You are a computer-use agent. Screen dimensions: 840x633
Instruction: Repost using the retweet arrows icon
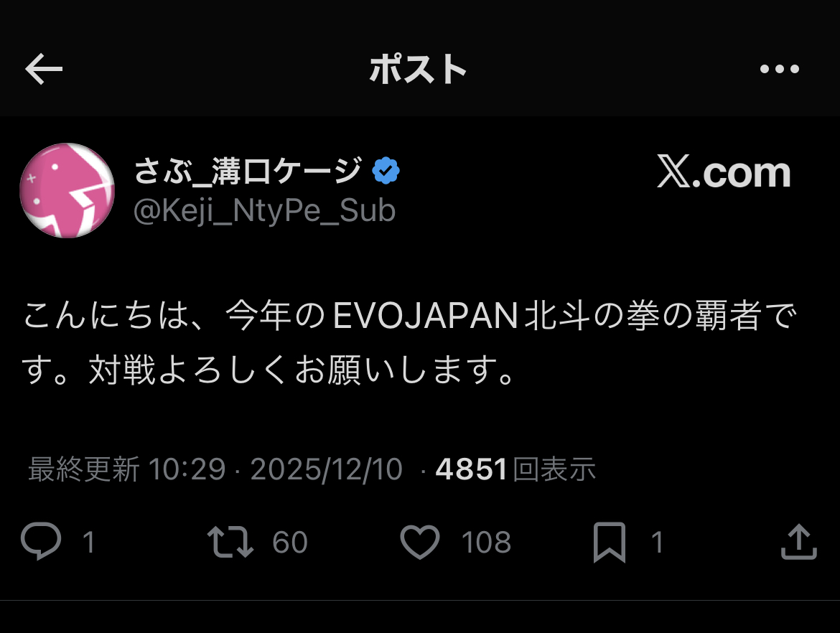point(230,543)
